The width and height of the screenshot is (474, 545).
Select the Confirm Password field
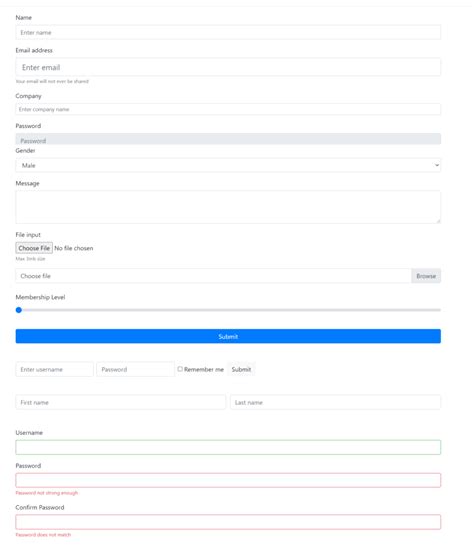pyautogui.click(x=228, y=522)
